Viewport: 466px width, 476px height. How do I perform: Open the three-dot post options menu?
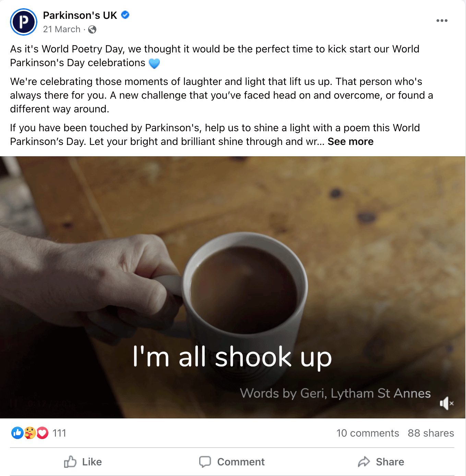pos(442,21)
